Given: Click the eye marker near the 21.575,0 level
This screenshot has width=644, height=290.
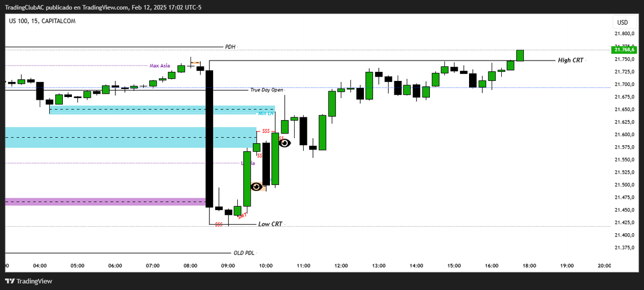Looking at the screenshot, I should pos(284,143).
